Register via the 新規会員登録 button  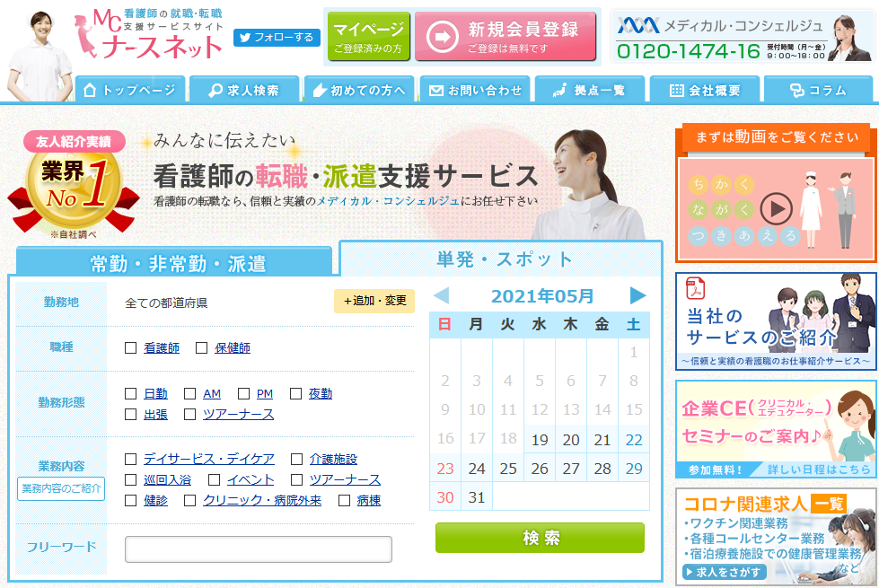(505, 36)
